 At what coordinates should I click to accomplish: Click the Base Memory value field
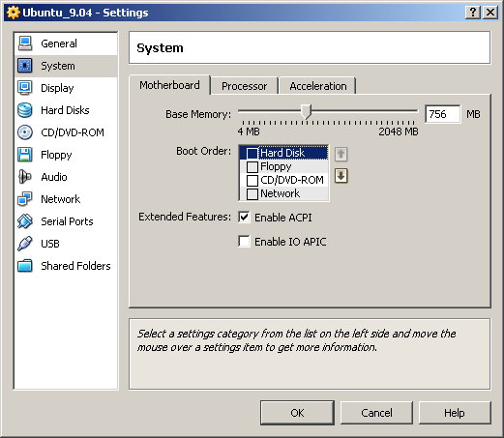[x=443, y=114]
